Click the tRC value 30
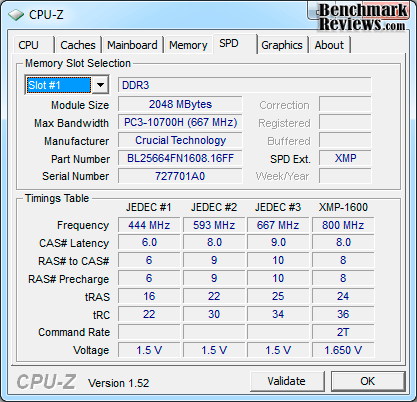The image size is (417, 402). 214,314
